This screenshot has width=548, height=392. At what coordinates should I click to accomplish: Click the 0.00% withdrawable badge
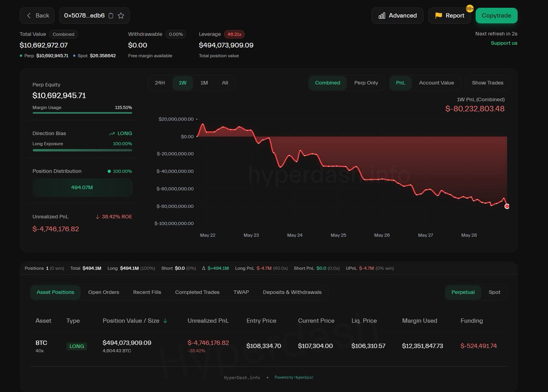pos(176,34)
